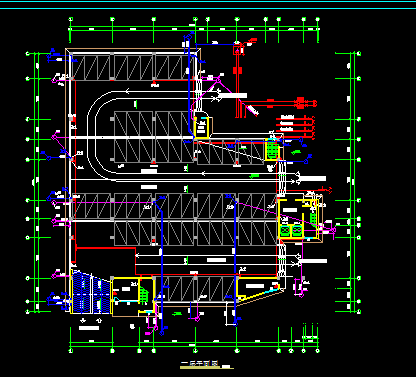Click the cyan border line at top
The image size is (416, 377).
208,2
